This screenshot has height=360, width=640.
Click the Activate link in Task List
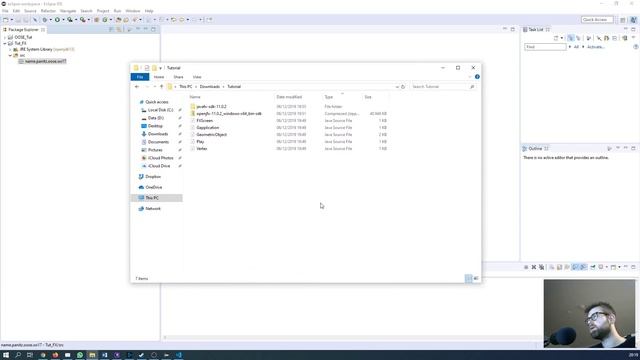(x=596, y=47)
